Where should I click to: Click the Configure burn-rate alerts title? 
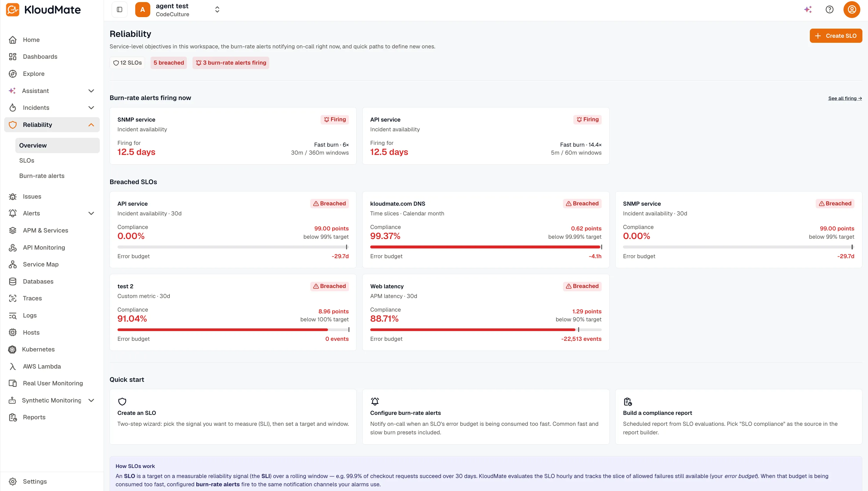(x=405, y=413)
